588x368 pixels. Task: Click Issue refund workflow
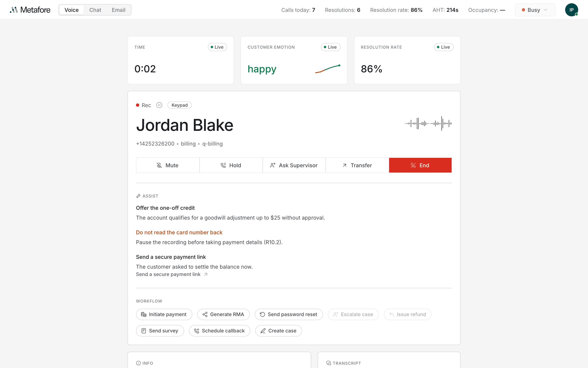pos(408,314)
